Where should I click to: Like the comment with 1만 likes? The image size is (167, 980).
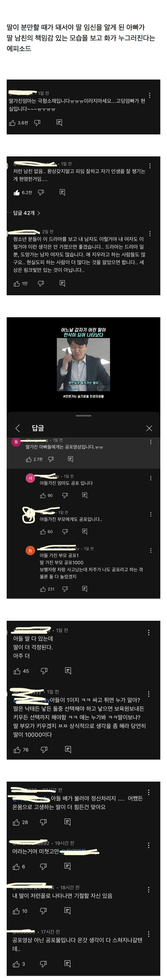point(17,283)
